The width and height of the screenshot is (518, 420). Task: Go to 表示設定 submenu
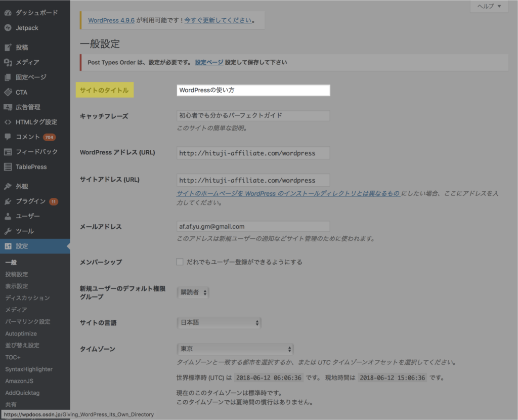(17, 286)
